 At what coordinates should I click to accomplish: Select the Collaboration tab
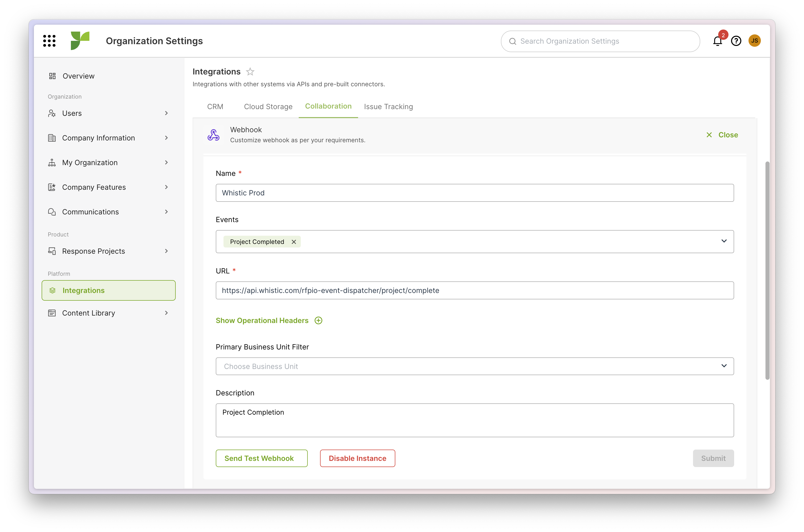tap(328, 106)
